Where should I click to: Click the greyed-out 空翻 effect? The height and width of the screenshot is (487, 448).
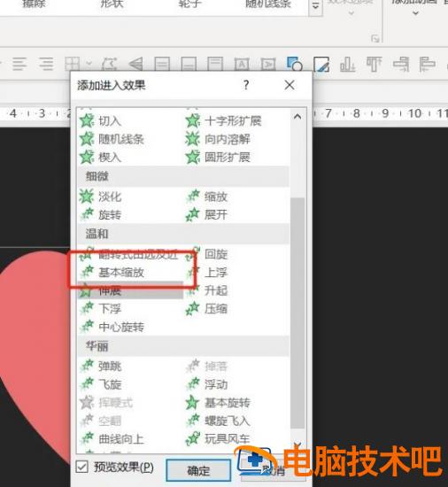[101, 421]
